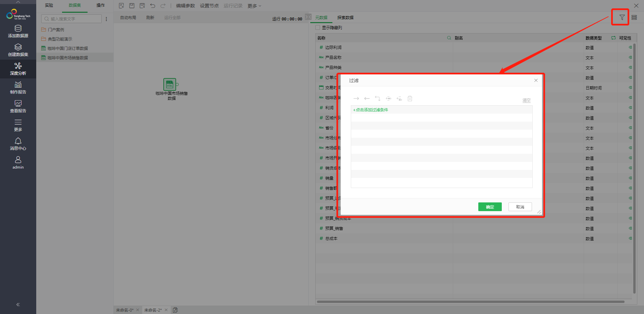Select the 未命名-0* bottom tab
The height and width of the screenshot is (314, 644).
[x=125, y=310]
